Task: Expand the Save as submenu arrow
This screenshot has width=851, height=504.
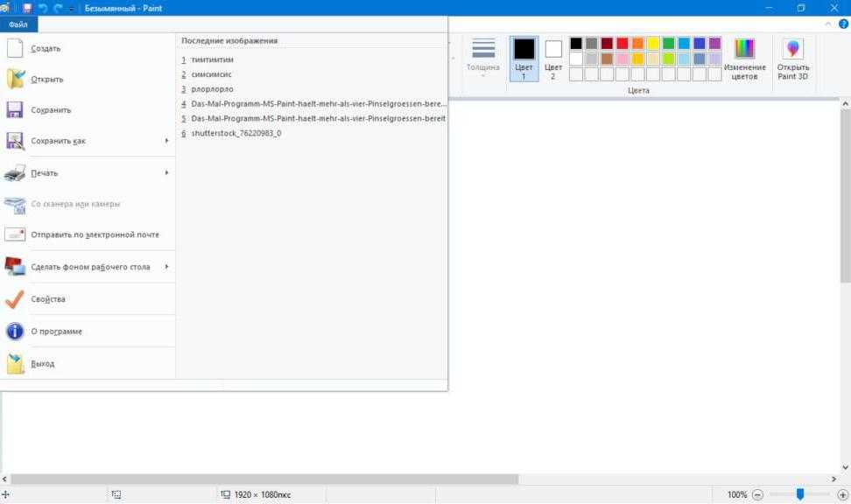Action: (x=166, y=141)
